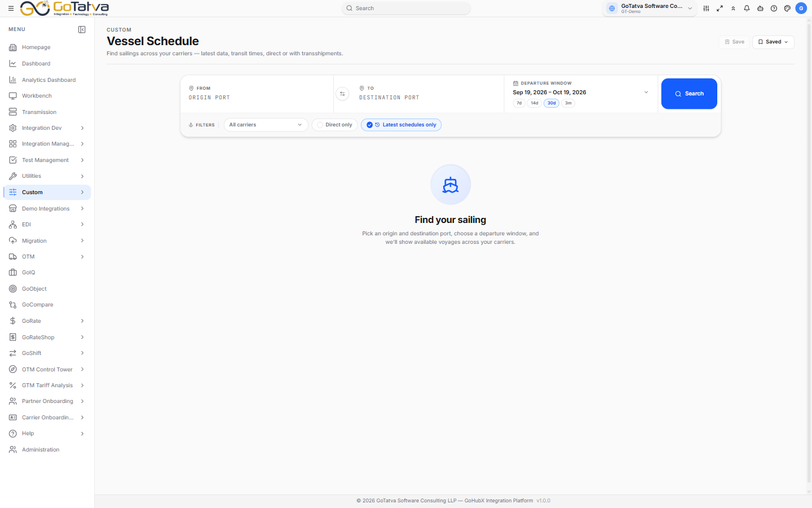Open the theme palette icon
This screenshot has height=508, width=812.
click(x=787, y=8)
